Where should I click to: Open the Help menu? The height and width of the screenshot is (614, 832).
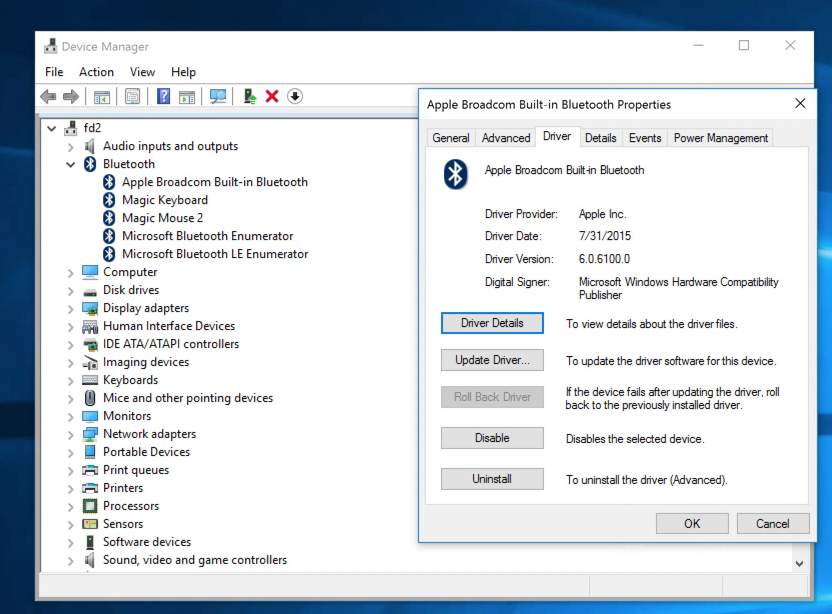tap(183, 72)
